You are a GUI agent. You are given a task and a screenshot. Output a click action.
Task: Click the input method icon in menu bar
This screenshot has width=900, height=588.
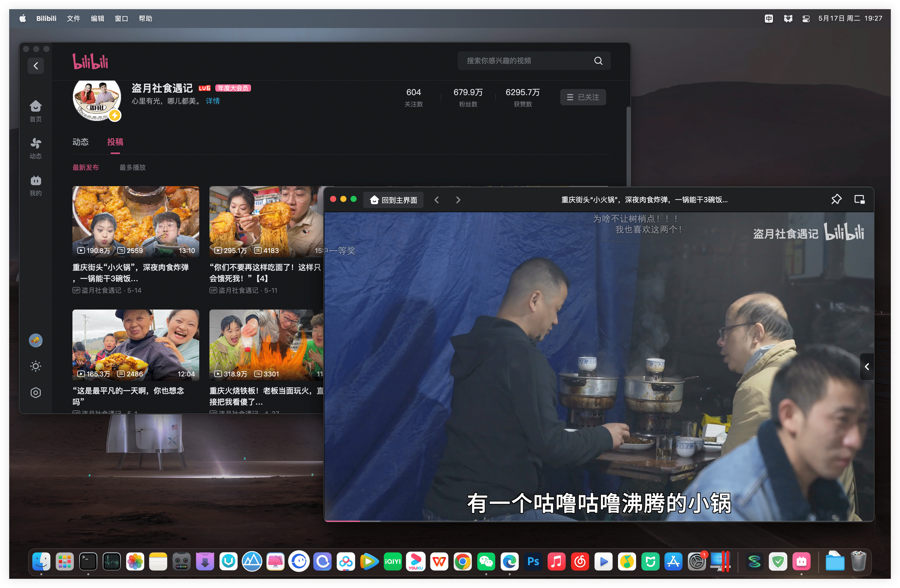coord(768,19)
